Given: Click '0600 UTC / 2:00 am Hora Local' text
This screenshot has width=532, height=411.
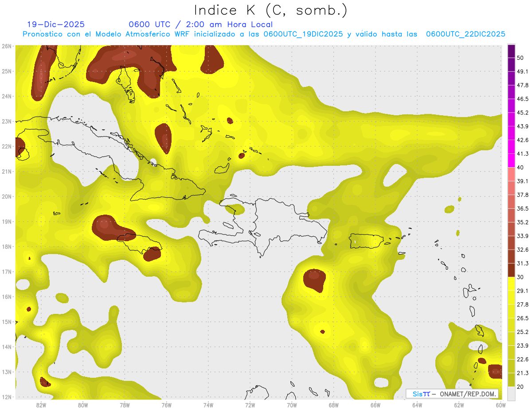Looking at the screenshot, I should point(201,24).
